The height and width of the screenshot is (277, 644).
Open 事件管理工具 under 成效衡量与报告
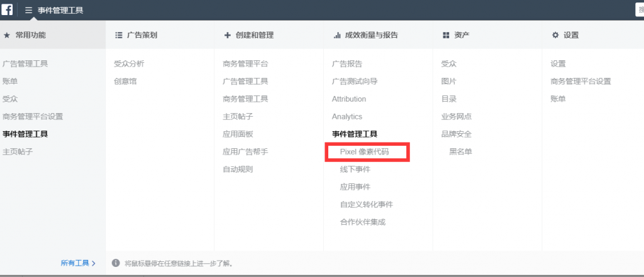(355, 134)
